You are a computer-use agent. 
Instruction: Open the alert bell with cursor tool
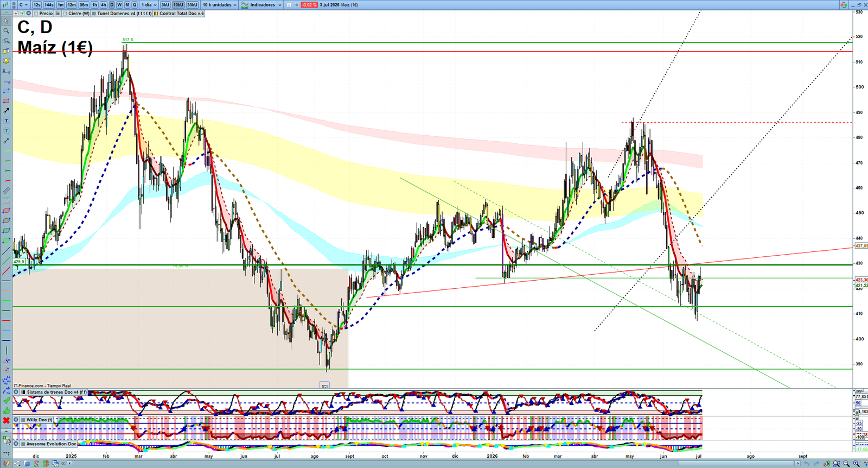[x=7, y=50]
